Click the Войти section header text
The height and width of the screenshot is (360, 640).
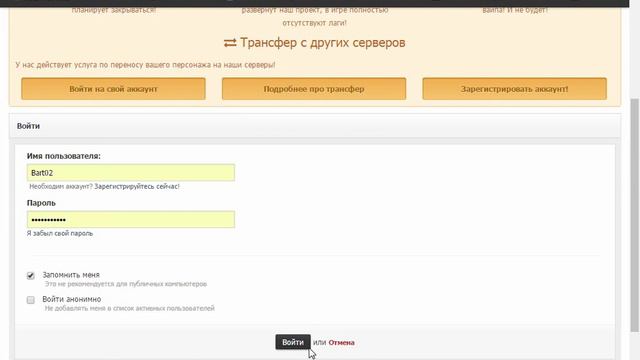pos(28,126)
